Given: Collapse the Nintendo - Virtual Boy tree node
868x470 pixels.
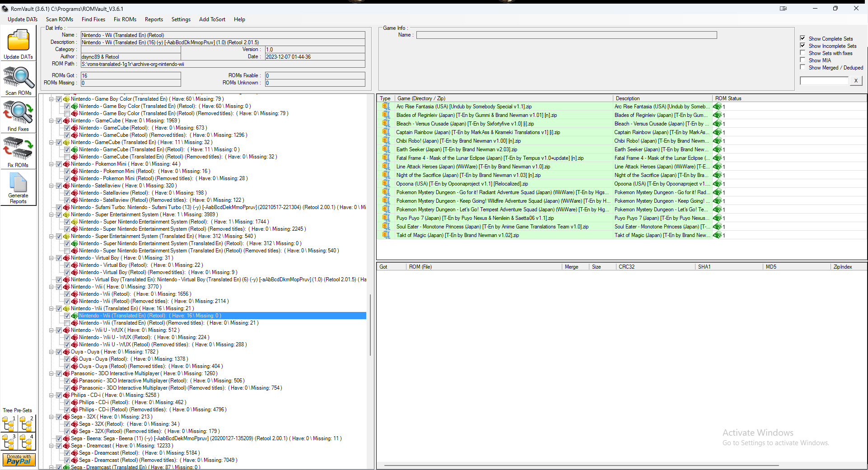Looking at the screenshot, I should click(51, 258).
